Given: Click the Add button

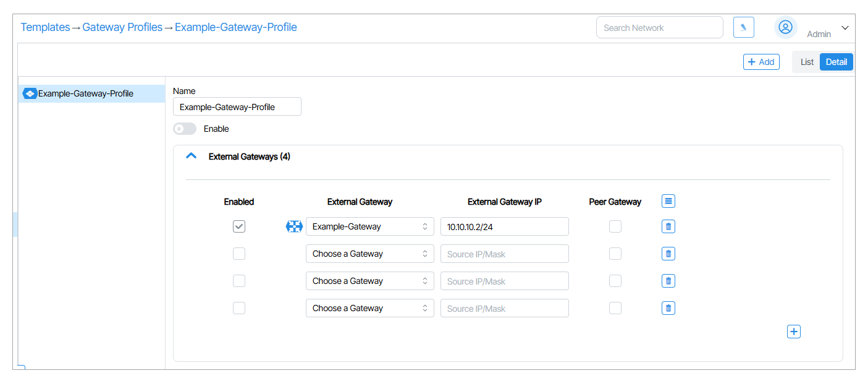Looking at the screenshot, I should (x=761, y=62).
